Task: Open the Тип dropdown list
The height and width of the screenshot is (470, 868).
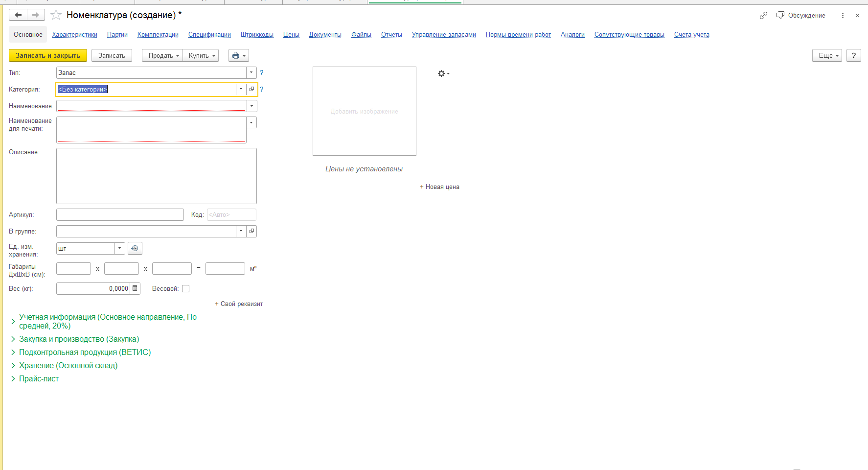Action: pos(251,73)
